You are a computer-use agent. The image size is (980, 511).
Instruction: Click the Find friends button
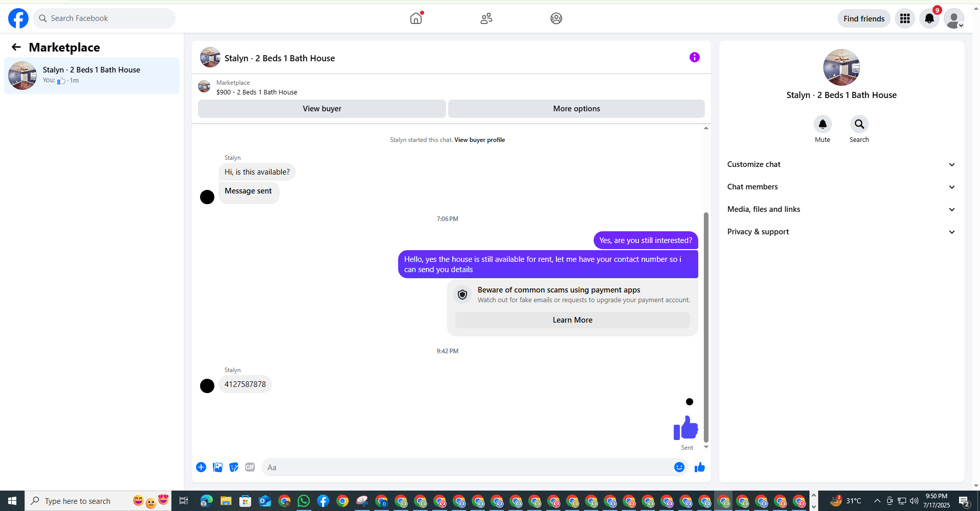click(864, 18)
